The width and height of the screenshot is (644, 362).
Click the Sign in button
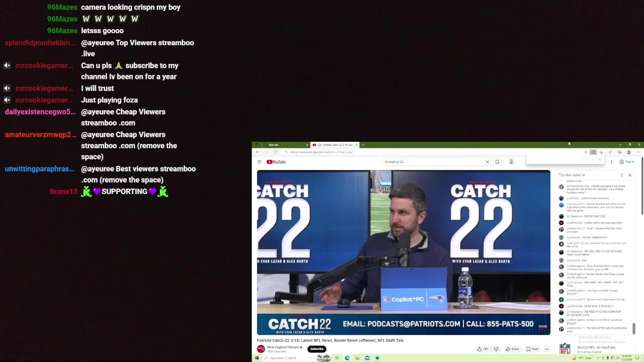(627, 162)
